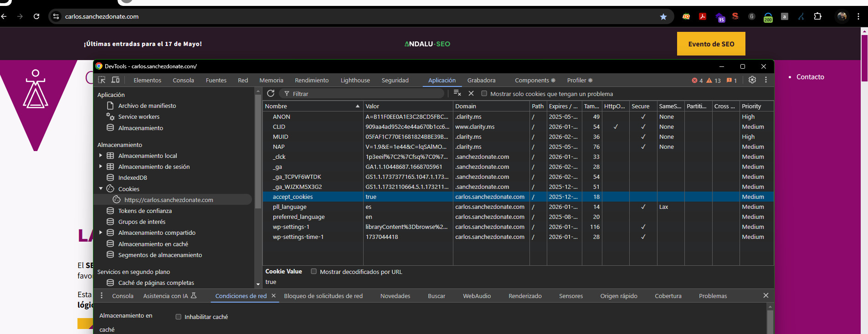Open the browser extensions puzzle icon
868x334 pixels.
(817, 16)
